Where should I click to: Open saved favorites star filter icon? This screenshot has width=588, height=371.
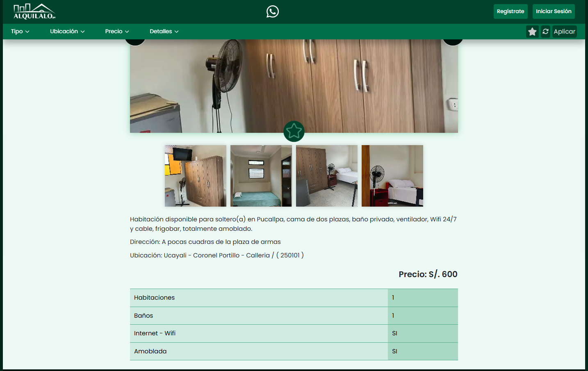click(532, 31)
